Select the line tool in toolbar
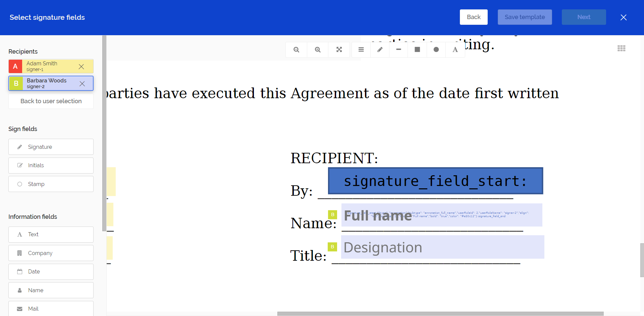644x316 pixels. (398, 50)
